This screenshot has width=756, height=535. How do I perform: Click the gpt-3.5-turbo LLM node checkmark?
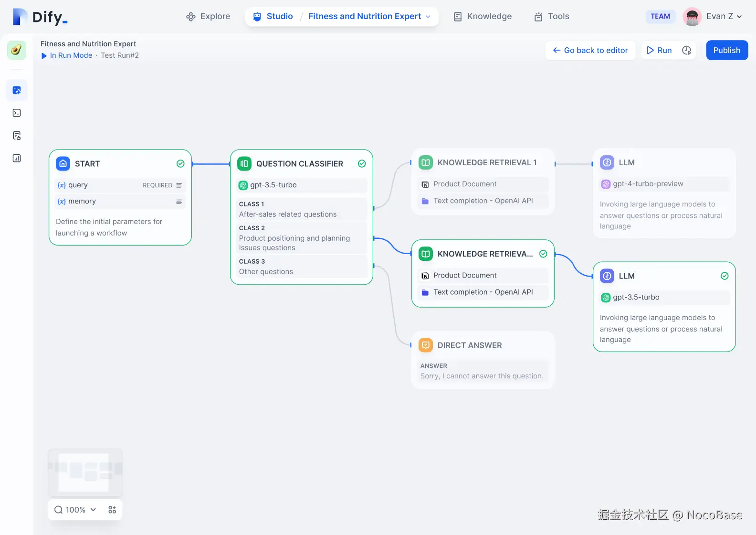pyautogui.click(x=724, y=276)
